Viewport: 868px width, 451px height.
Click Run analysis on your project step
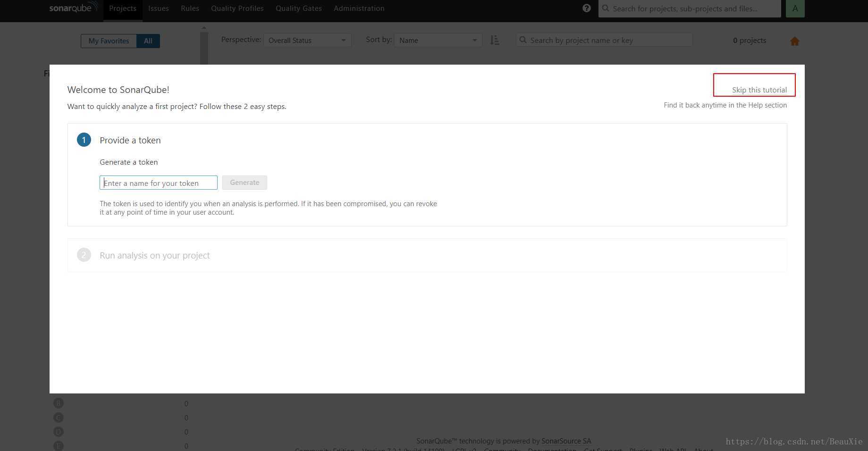pyautogui.click(x=155, y=255)
